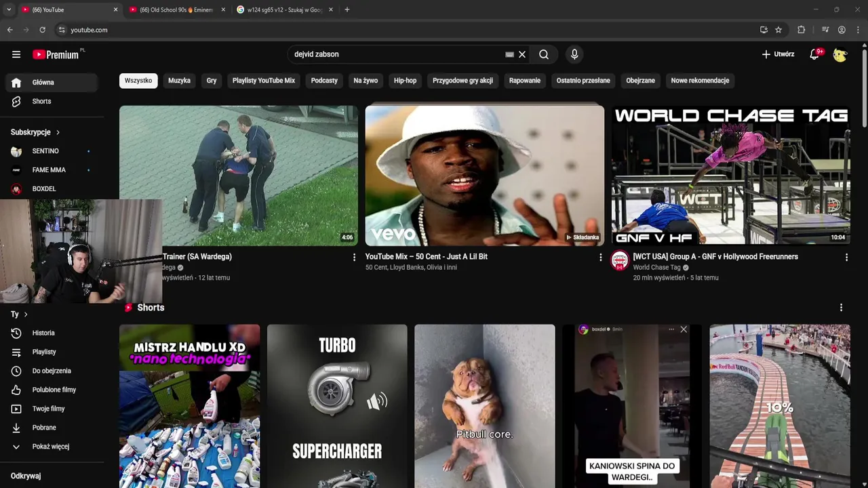
Task: Open the hamburger guide menu
Action: coord(16,54)
